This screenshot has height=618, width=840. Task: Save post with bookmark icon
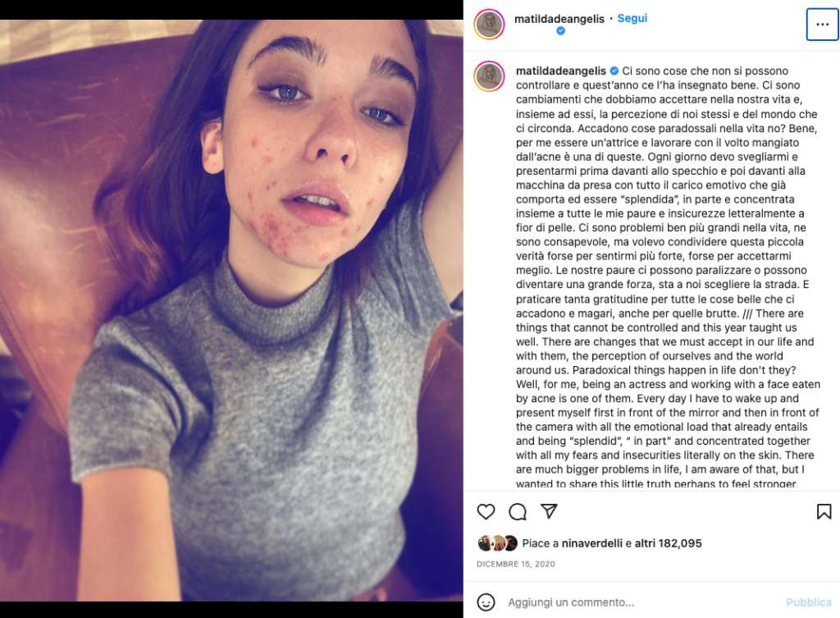[824, 512]
